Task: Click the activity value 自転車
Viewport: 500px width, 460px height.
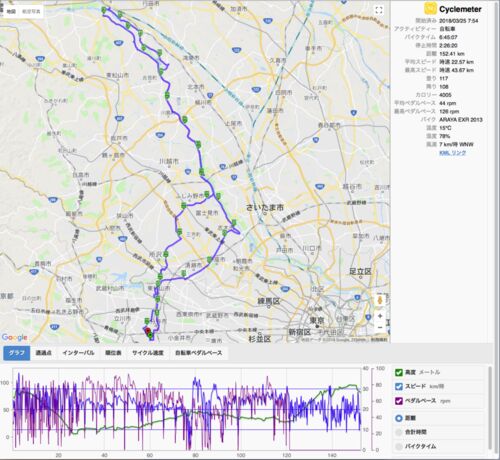Action: (x=447, y=29)
